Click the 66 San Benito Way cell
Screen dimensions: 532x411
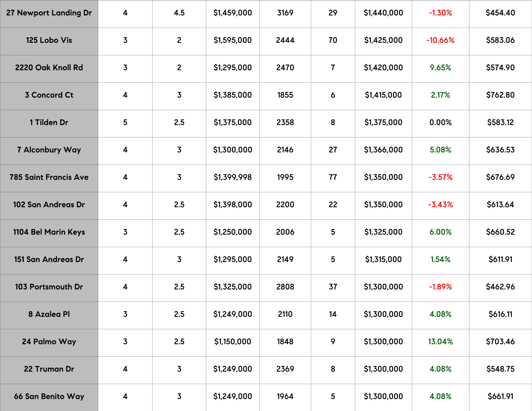click(x=49, y=396)
